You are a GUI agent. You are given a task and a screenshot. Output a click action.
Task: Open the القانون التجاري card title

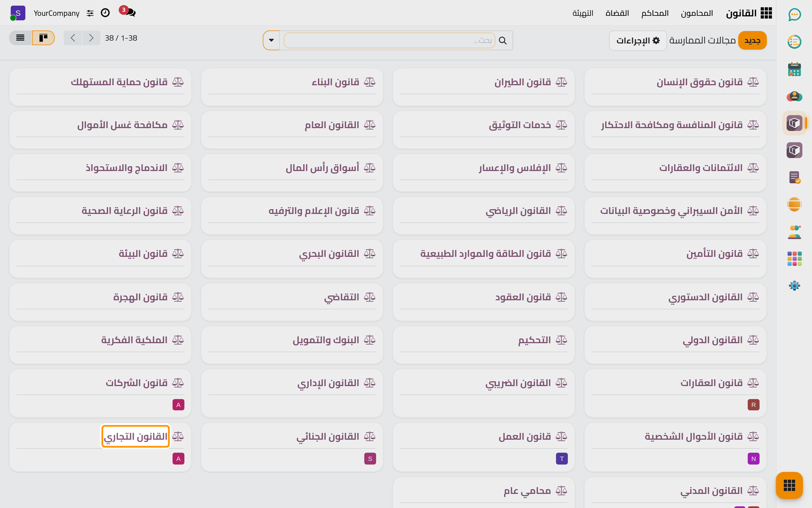point(135,436)
